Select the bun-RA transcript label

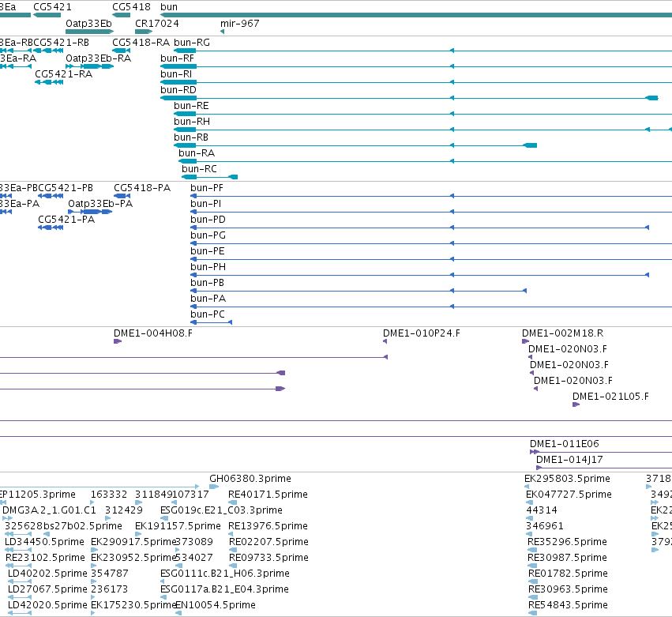197,153
